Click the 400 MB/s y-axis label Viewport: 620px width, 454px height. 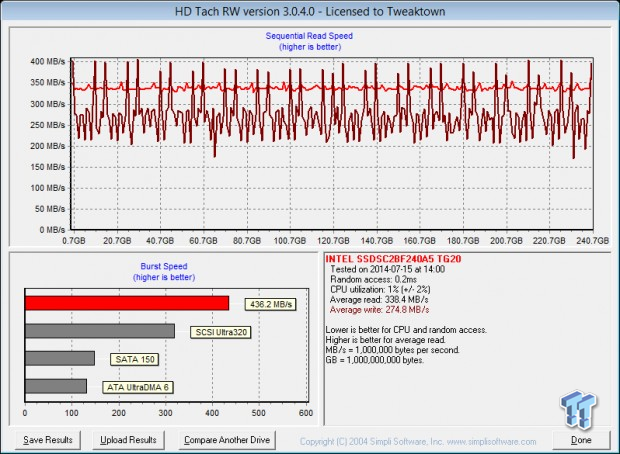click(x=47, y=62)
